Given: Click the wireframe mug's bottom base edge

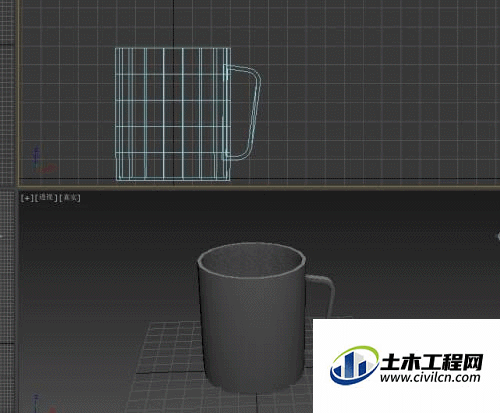Looking at the screenshot, I should [173, 180].
